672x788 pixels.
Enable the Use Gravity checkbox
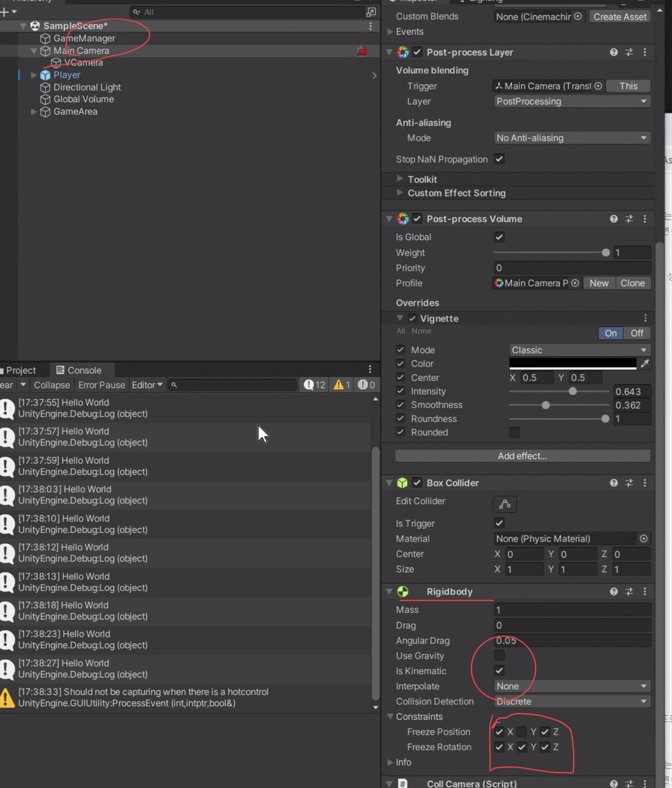(x=499, y=655)
